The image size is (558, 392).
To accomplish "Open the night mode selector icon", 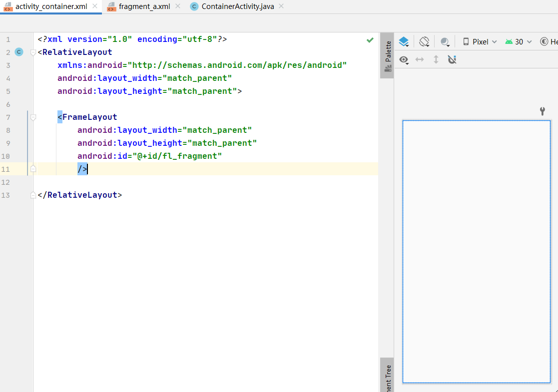I will click(x=445, y=42).
